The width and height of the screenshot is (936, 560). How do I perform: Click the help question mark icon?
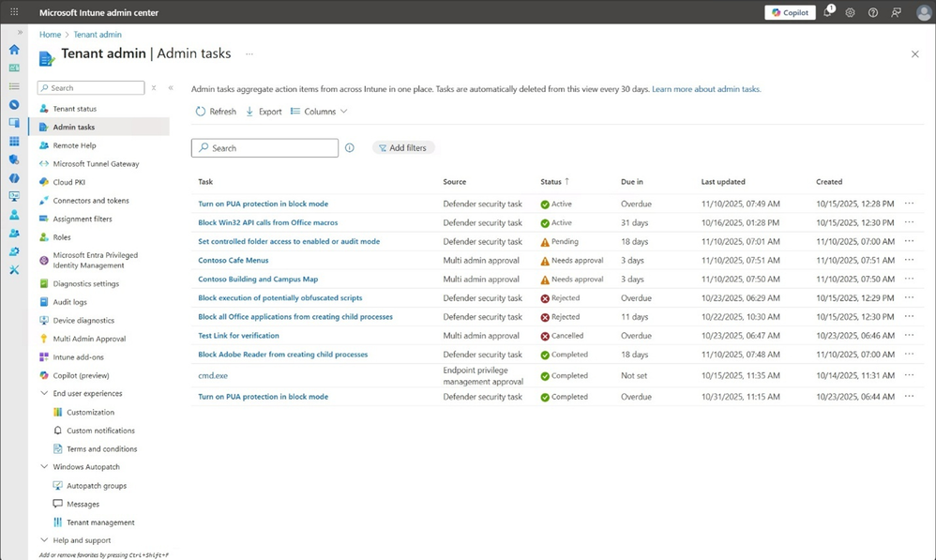pyautogui.click(x=872, y=12)
